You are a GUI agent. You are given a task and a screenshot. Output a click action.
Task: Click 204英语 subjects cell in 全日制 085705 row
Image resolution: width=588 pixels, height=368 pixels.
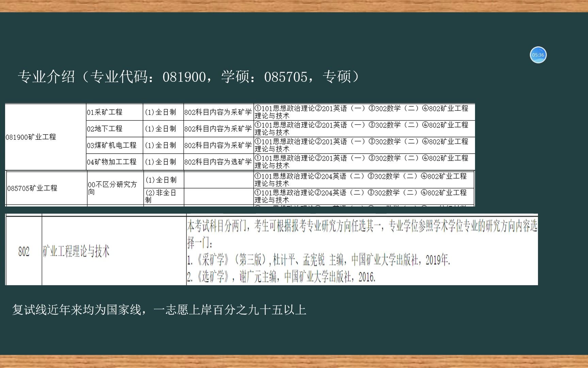tap(364, 180)
